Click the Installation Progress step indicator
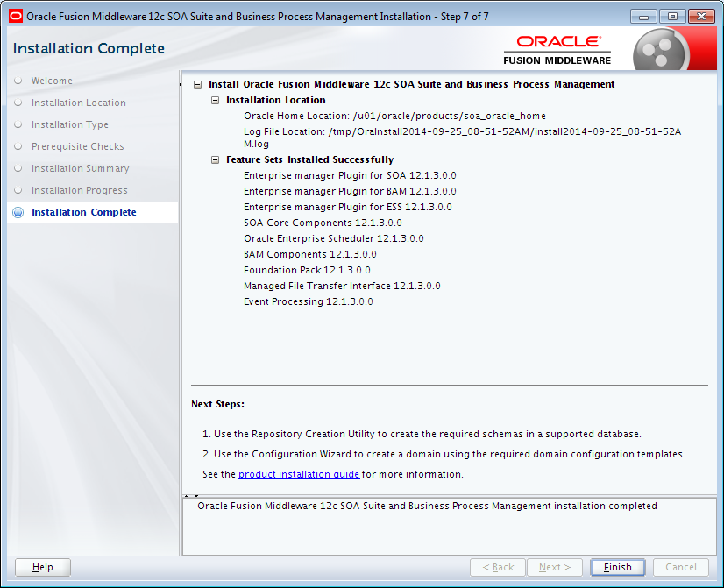Screen dimensions: 724x588 18,190
